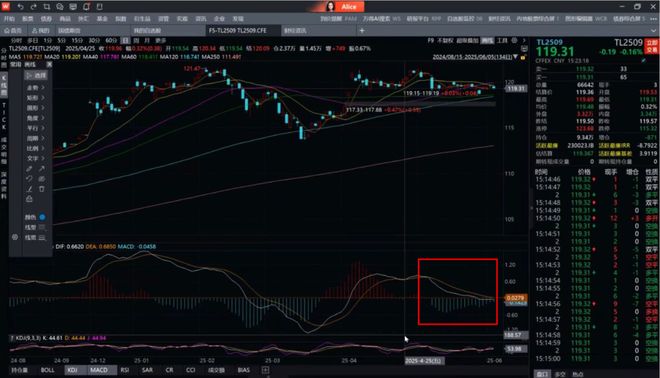Switch to the 60分 timeframe tab
The width and height of the screenshot is (660, 378).
[x=111, y=40]
